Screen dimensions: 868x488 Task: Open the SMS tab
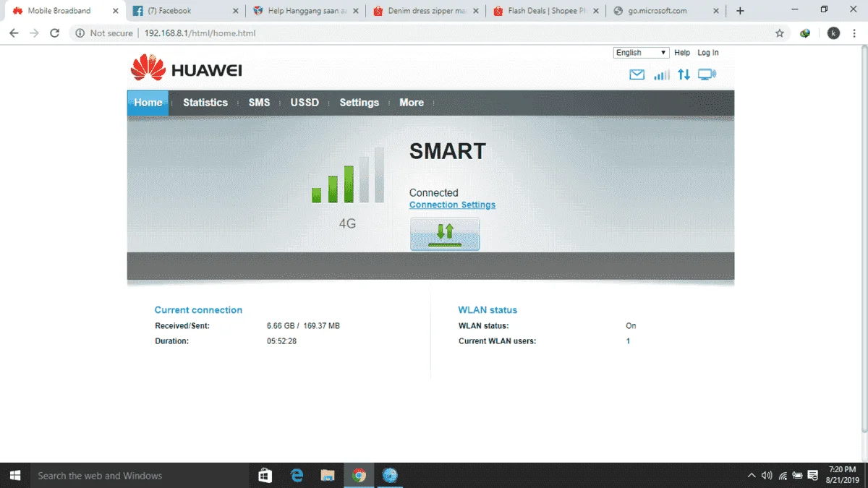(x=259, y=103)
